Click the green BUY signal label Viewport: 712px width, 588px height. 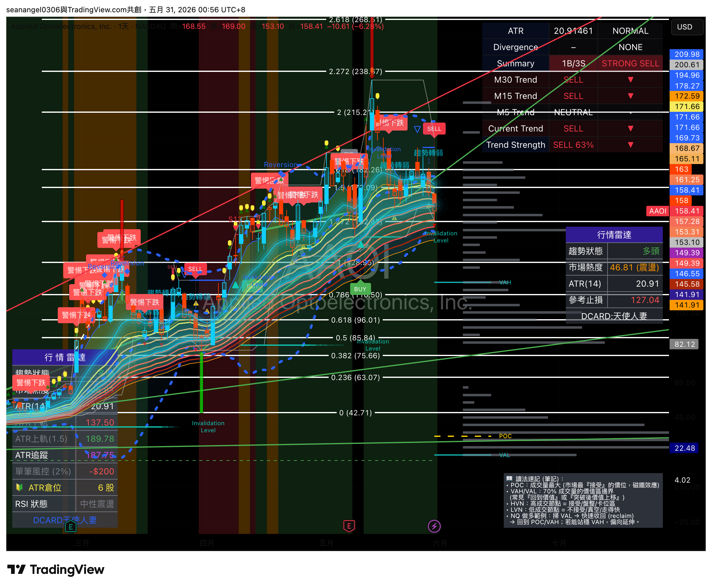[x=360, y=289]
